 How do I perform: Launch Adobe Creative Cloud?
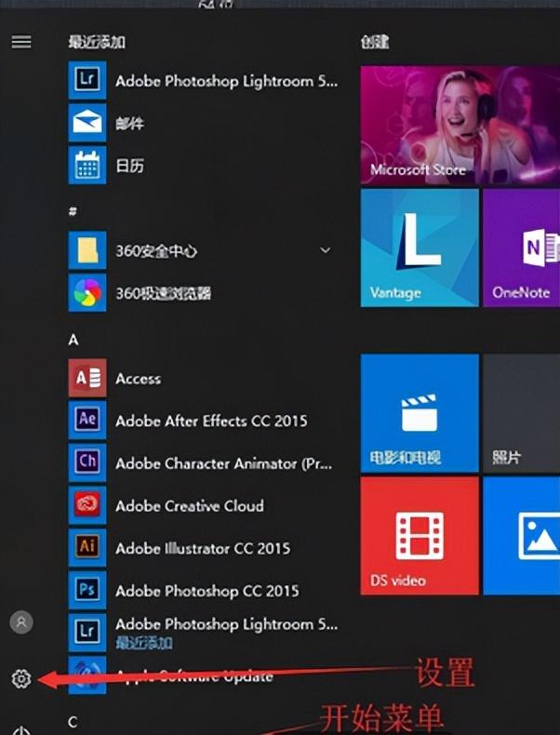(x=189, y=506)
